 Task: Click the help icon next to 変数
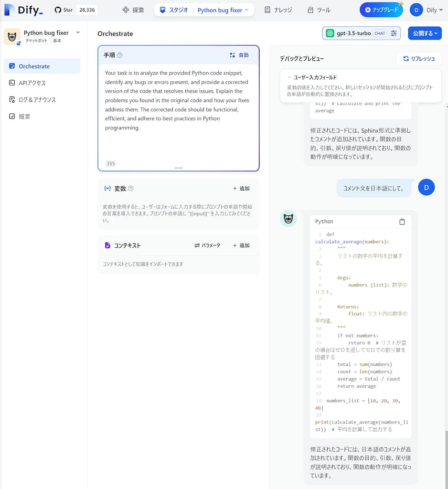tap(131, 189)
